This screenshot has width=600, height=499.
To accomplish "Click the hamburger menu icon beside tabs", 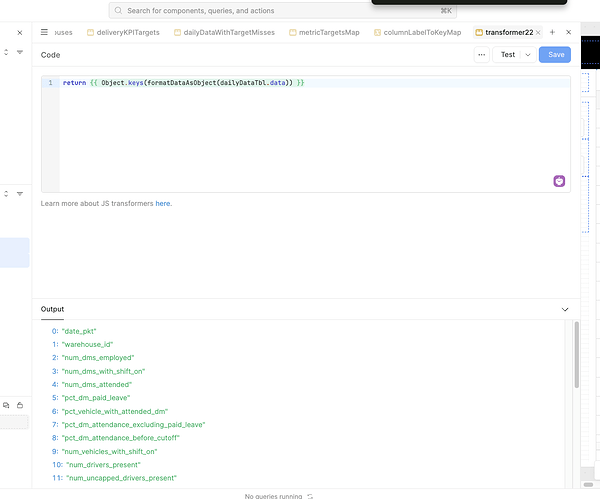I will 43,32.
